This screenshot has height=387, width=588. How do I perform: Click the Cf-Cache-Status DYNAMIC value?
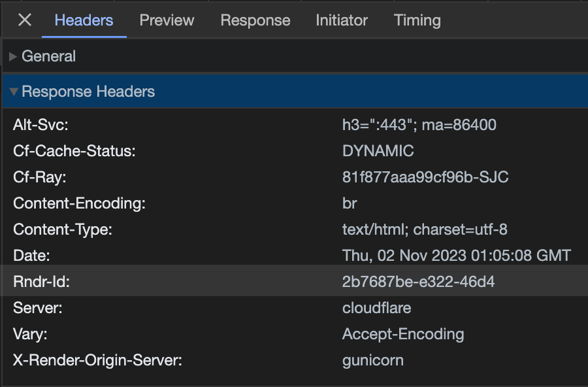[378, 151]
